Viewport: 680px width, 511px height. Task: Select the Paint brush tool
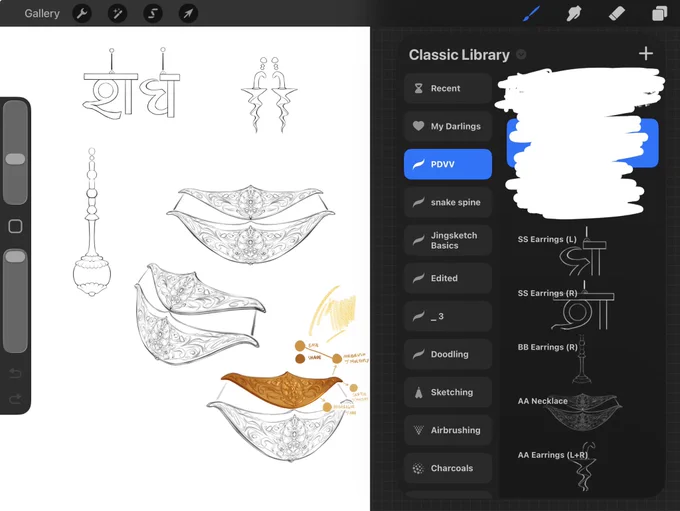[532, 13]
